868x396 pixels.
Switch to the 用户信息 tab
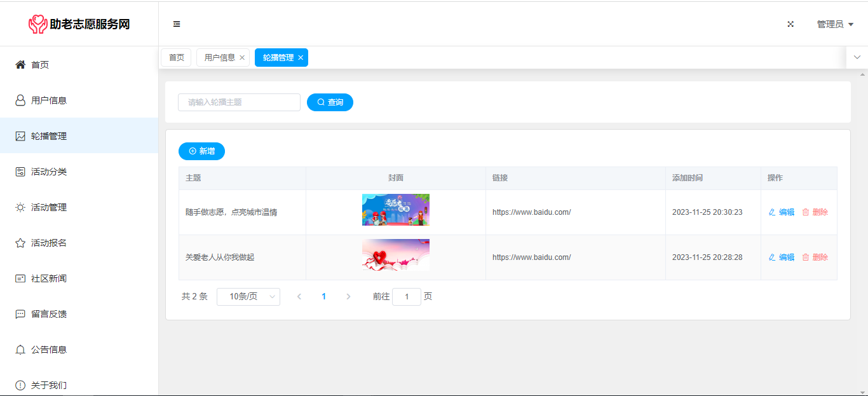[x=219, y=58]
